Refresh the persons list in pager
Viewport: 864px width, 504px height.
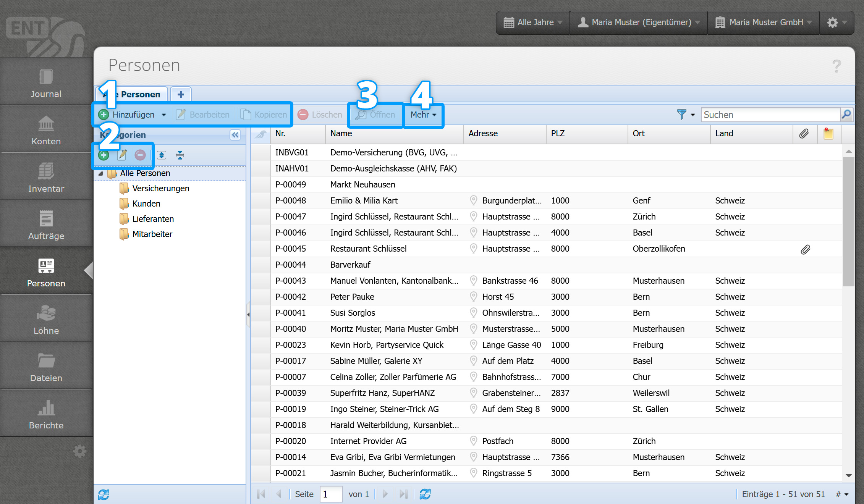425,494
